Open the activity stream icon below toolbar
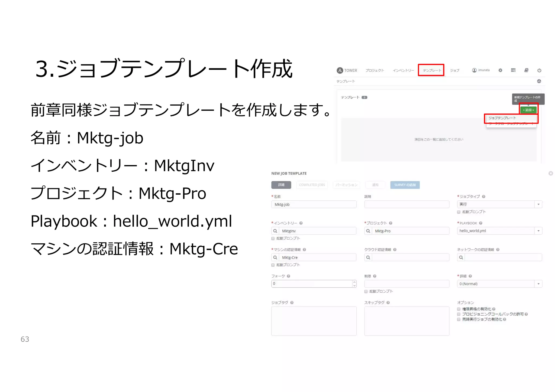The width and height of the screenshot is (555, 392). pyautogui.click(x=539, y=81)
